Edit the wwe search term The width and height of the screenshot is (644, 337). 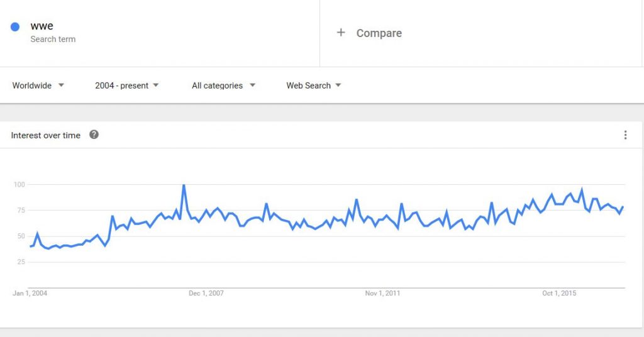point(42,26)
